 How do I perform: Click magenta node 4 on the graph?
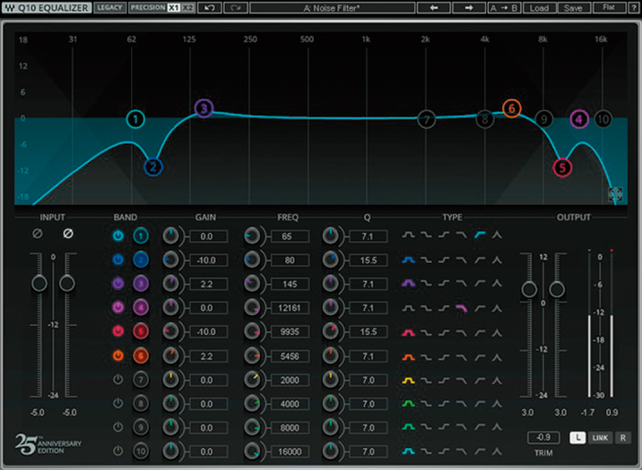[579, 120]
